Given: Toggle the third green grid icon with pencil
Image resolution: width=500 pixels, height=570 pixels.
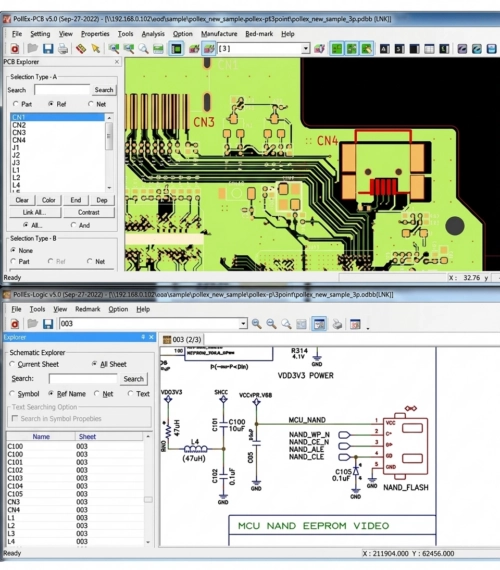Looking at the screenshot, I should coord(367,48).
